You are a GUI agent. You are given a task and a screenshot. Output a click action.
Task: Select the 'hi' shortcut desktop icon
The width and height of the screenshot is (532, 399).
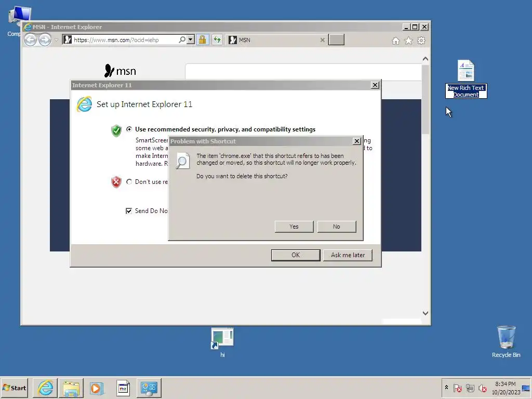pyautogui.click(x=222, y=342)
